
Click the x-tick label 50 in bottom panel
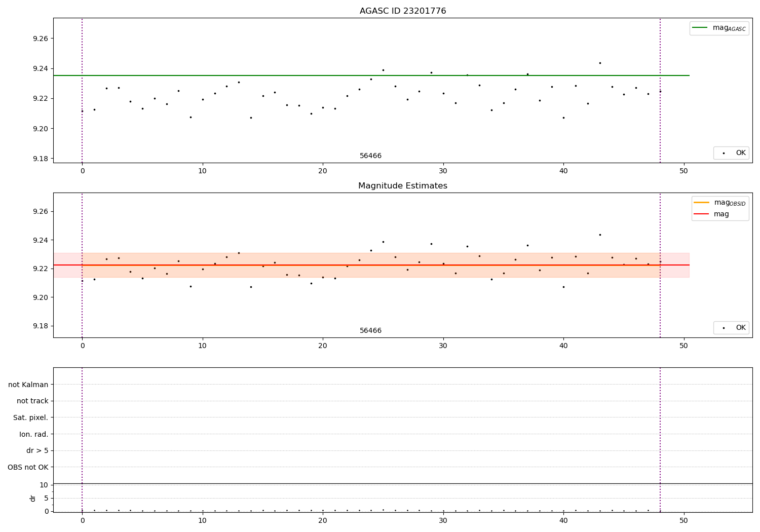click(x=684, y=520)
